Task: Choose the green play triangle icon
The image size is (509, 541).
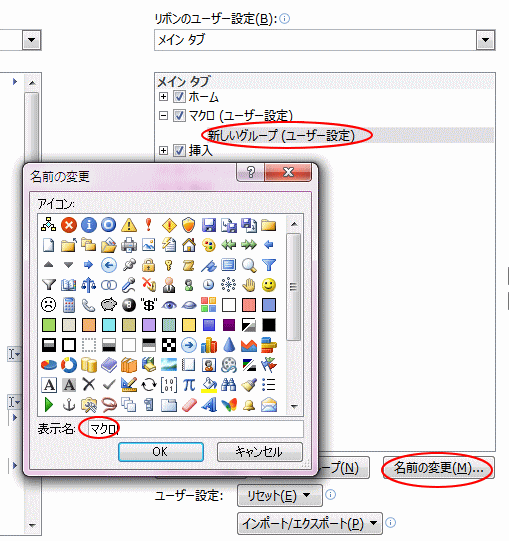Action: [49, 404]
